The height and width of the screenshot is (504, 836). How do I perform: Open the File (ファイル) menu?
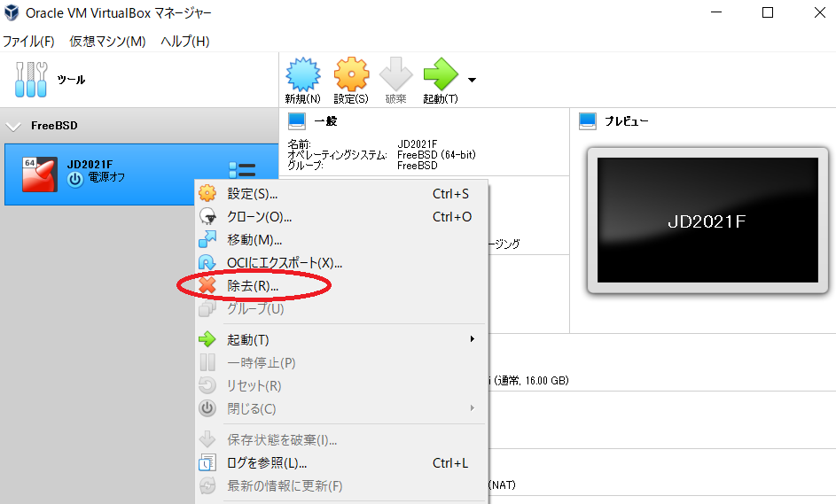(x=28, y=42)
